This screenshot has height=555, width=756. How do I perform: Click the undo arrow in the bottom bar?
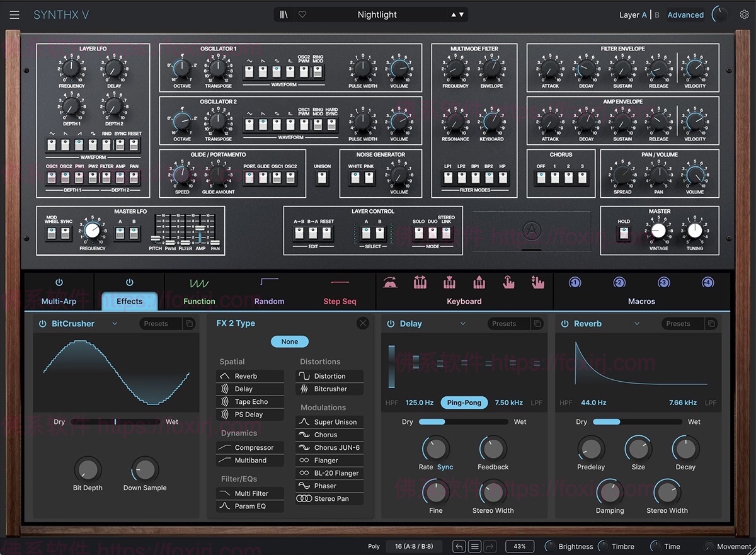click(459, 546)
